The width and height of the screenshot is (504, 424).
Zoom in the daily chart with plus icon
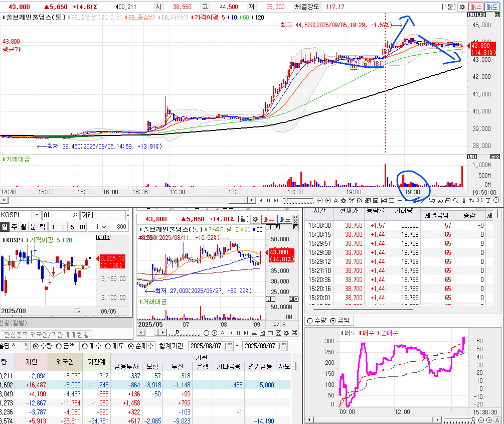(x=215, y=333)
